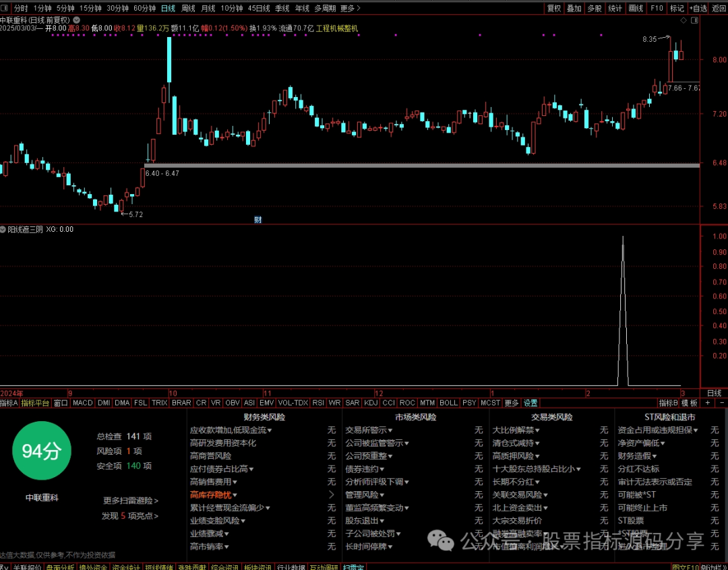Click the 统计 button
The height and width of the screenshot is (570, 728).
pyautogui.click(x=615, y=8)
